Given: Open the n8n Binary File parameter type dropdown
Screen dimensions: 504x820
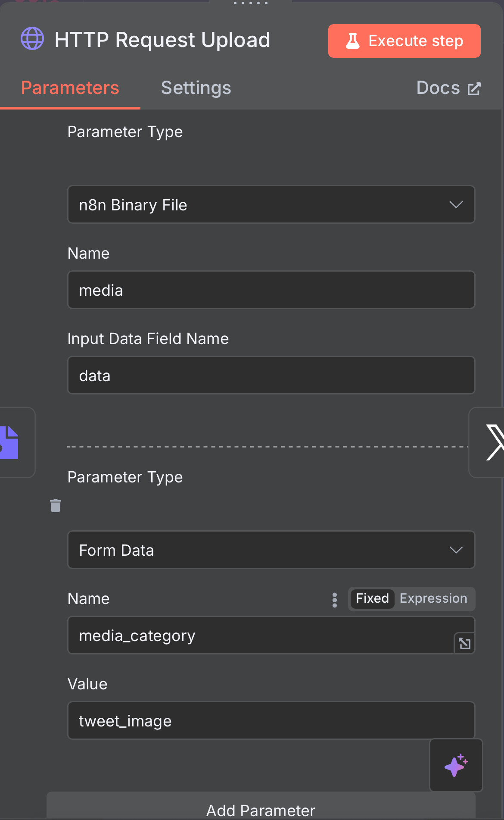Looking at the screenshot, I should [271, 204].
